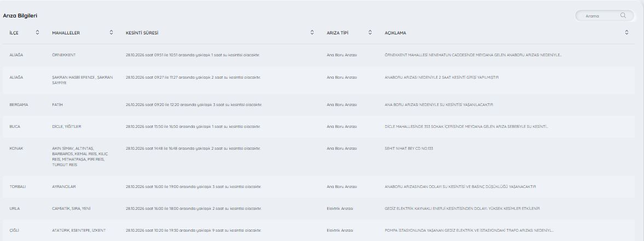Sort by KESİNTİ SÜRESİ column arrows
Screen dimensions: 644x241
[x=312, y=32]
